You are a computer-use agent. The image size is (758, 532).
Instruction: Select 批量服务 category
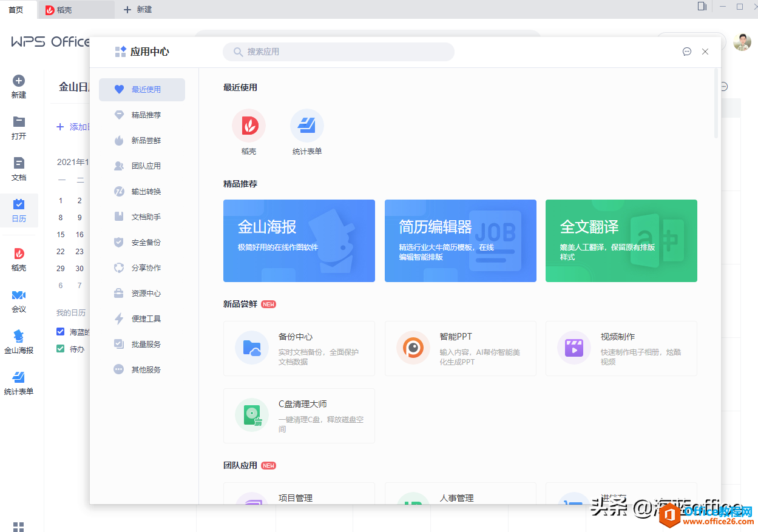click(x=142, y=344)
